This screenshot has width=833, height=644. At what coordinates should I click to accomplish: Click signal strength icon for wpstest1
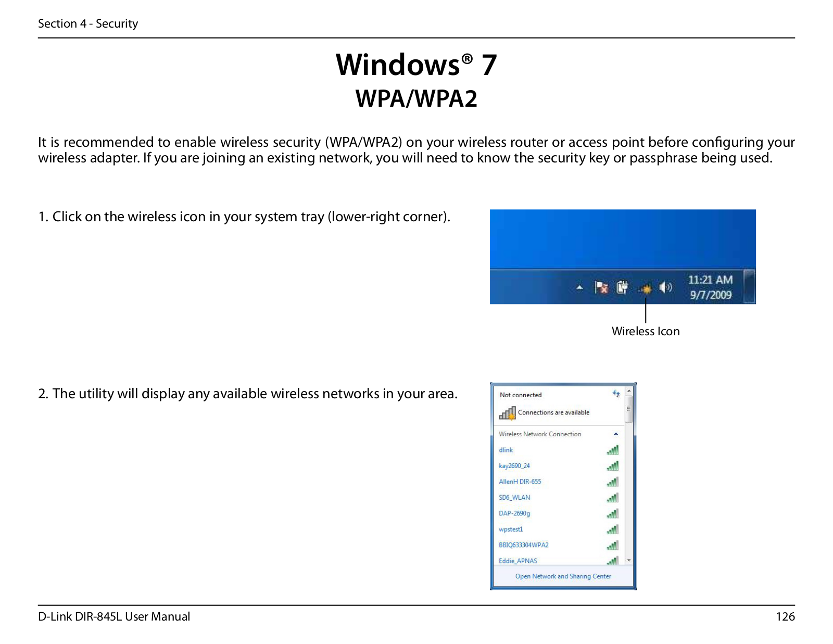(613, 529)
